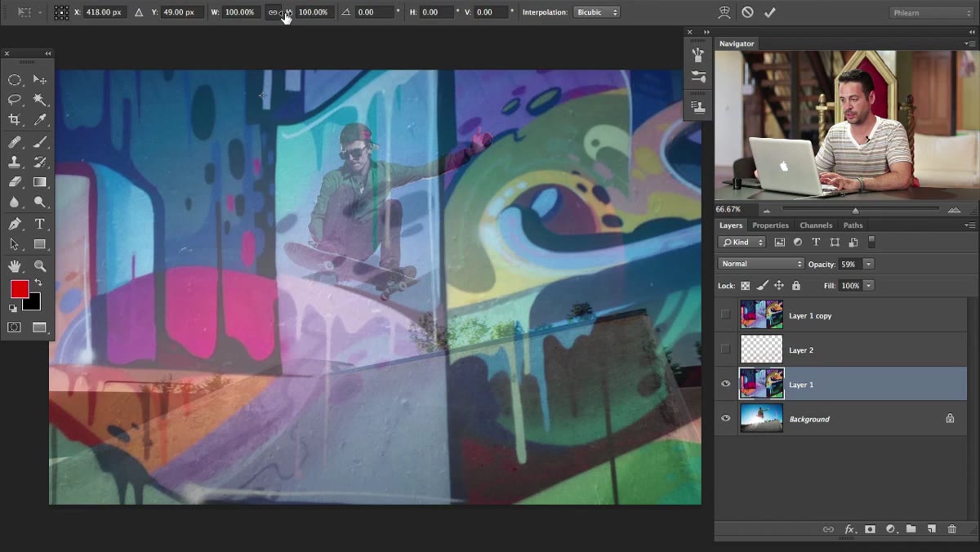The image size is (980, 552).
Task: Select the Navigator tab
Action: (x=737, y=43)
